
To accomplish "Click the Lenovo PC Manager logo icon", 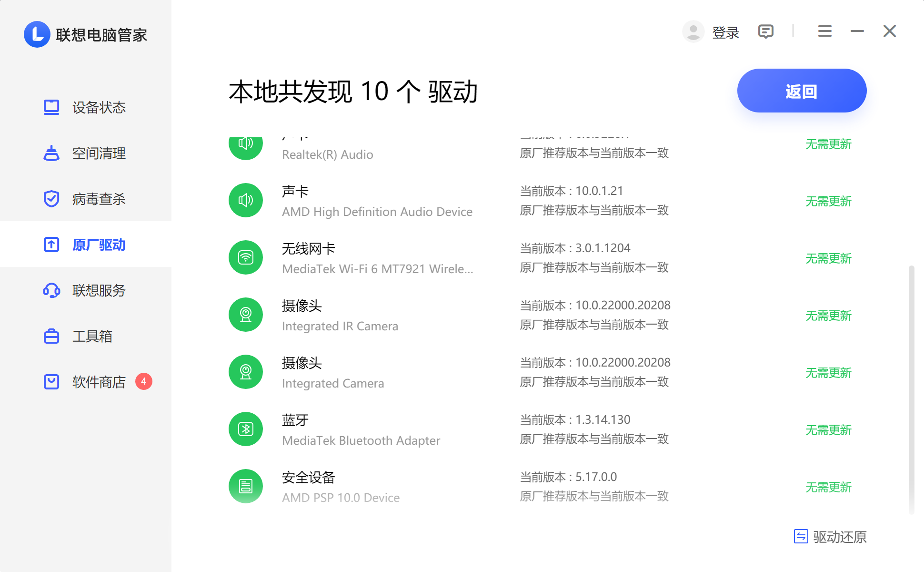I will tap(37, 34).
